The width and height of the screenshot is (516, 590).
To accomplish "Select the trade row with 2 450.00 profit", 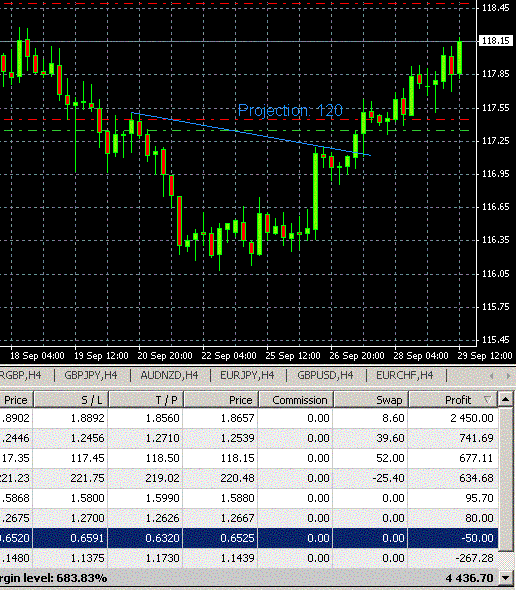I will tap(249, 418).
